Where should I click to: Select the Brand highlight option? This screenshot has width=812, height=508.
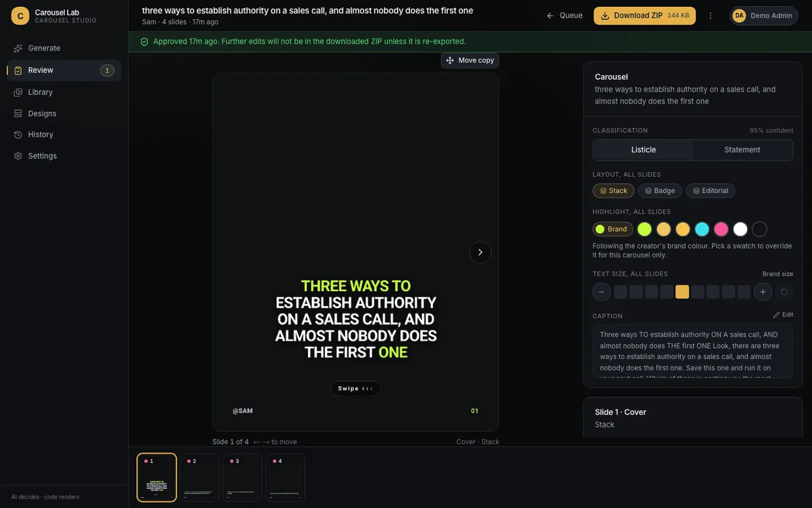coord(612,229)
